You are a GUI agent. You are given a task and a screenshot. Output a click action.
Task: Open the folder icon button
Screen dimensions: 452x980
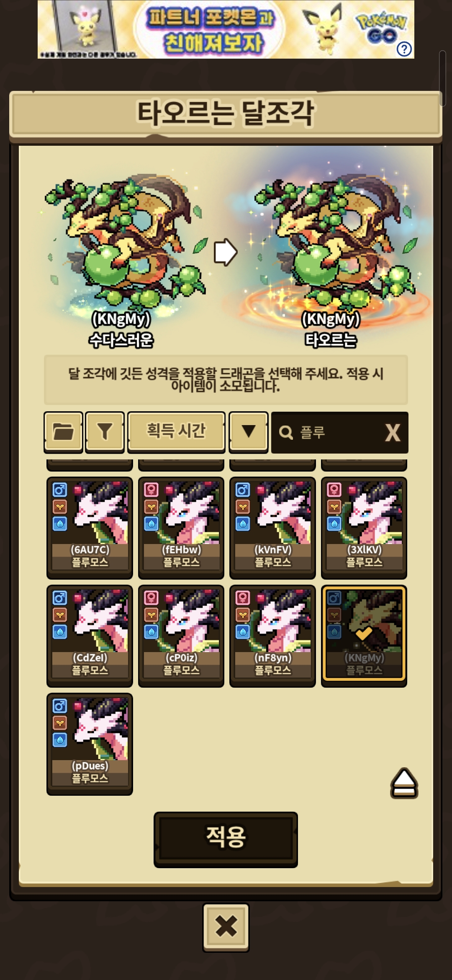(63, 432)
